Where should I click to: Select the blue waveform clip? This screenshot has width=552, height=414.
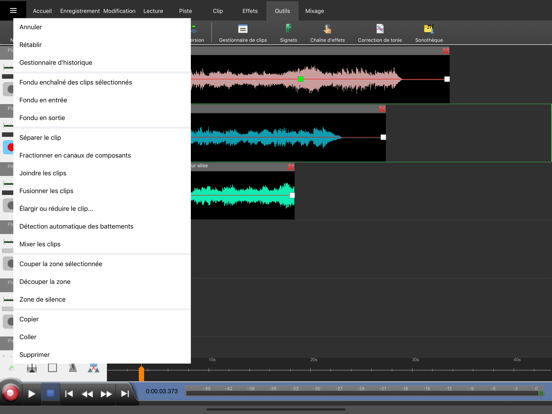point(288,137)
